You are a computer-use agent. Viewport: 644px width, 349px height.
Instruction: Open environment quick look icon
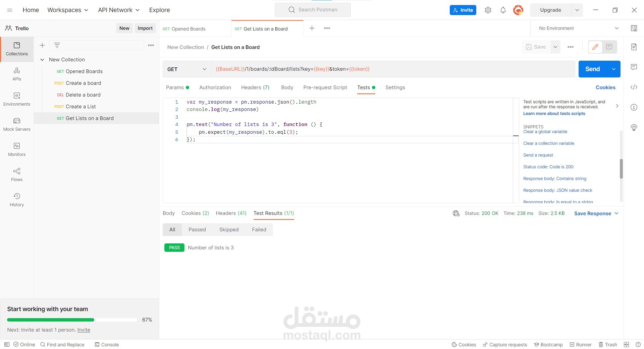(x=634, y=28)
